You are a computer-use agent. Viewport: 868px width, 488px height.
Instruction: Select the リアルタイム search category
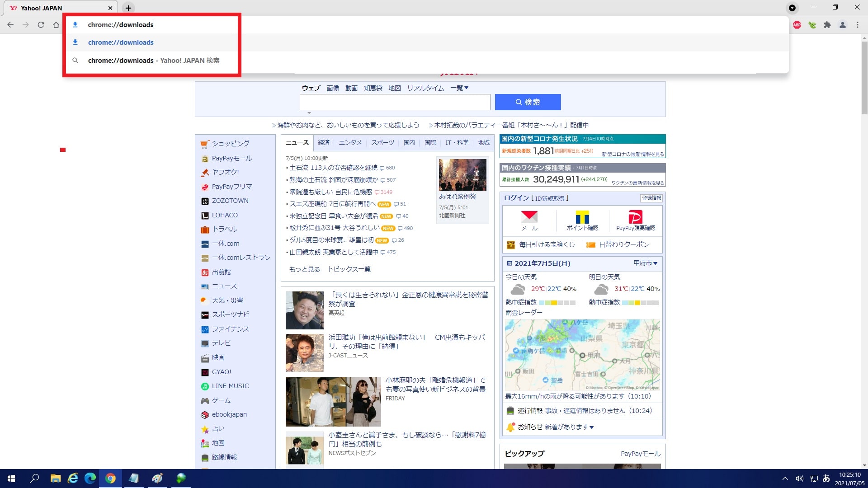(x=425, y=88)
